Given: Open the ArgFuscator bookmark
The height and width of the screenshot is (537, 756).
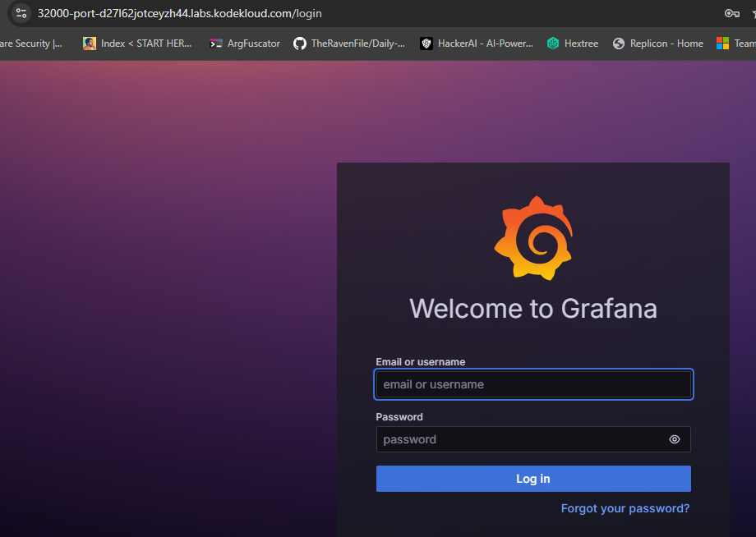Looking at the screenshot, I should [x=245, y=44].
